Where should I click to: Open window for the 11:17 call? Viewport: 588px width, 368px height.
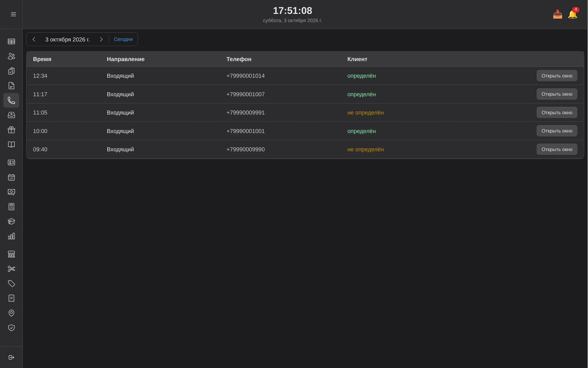[557, 94]
